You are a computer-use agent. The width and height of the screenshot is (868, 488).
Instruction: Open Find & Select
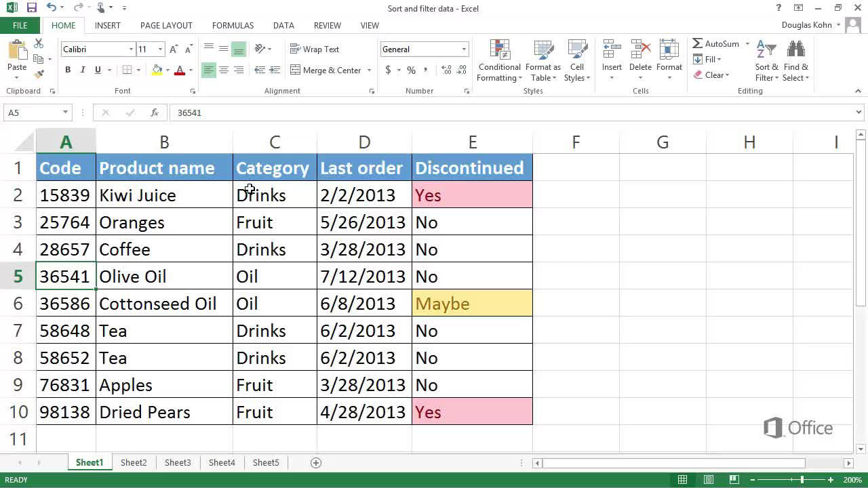(795, 60)
